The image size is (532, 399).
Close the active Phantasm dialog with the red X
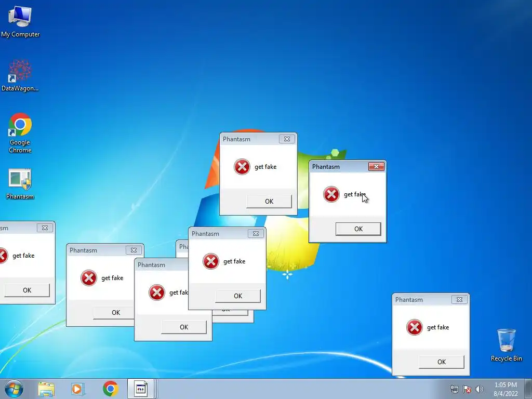376,166
